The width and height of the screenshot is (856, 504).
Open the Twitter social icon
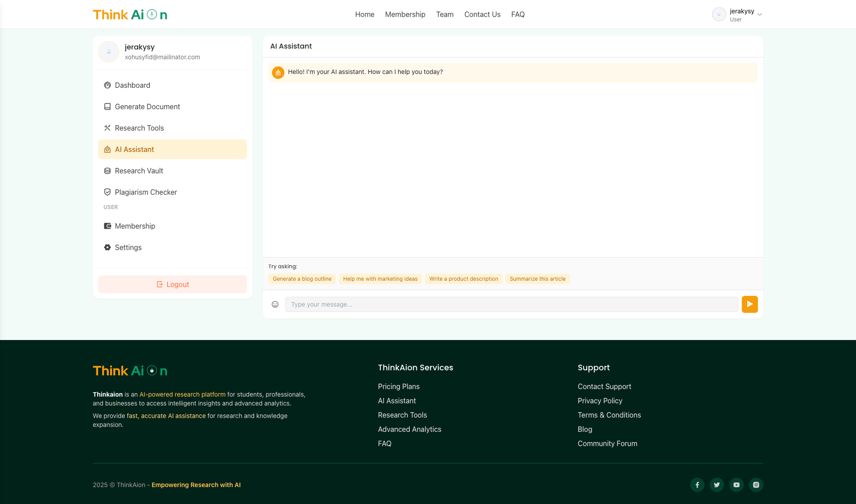coord(717,485)
